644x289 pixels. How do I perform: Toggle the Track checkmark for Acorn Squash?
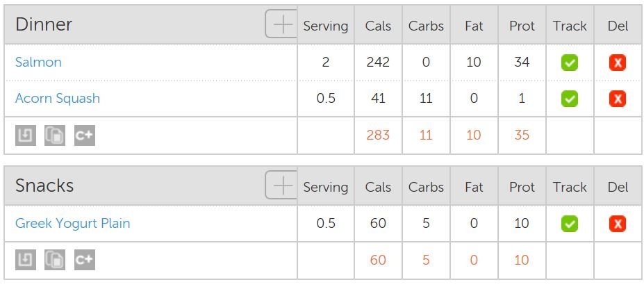(570, 99)
